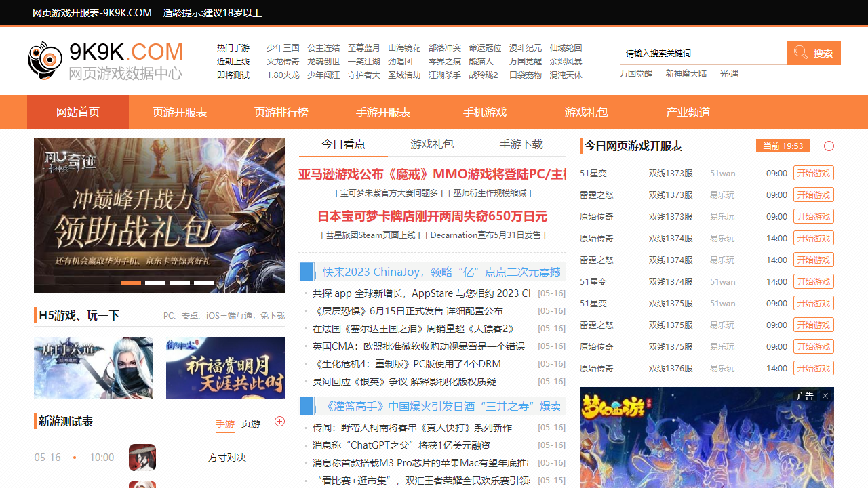Open the 公主连结 hot game link
The width and height of the screenshot is (868, 488).
point(323,48)
